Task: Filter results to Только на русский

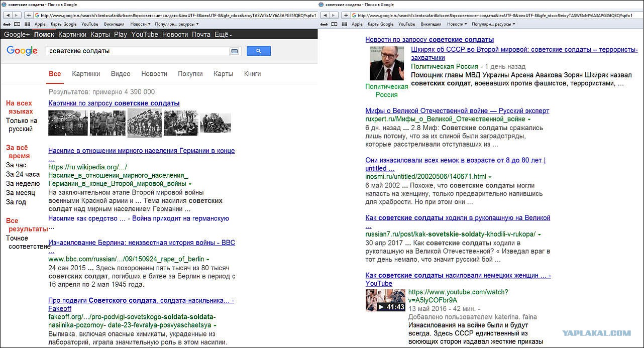Action: (22, 125)
